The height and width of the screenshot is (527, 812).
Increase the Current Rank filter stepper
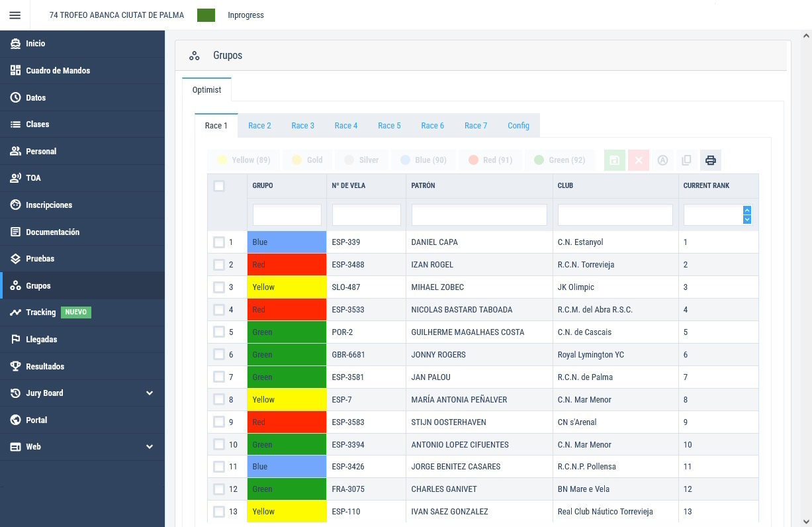[x=747, y=211]
